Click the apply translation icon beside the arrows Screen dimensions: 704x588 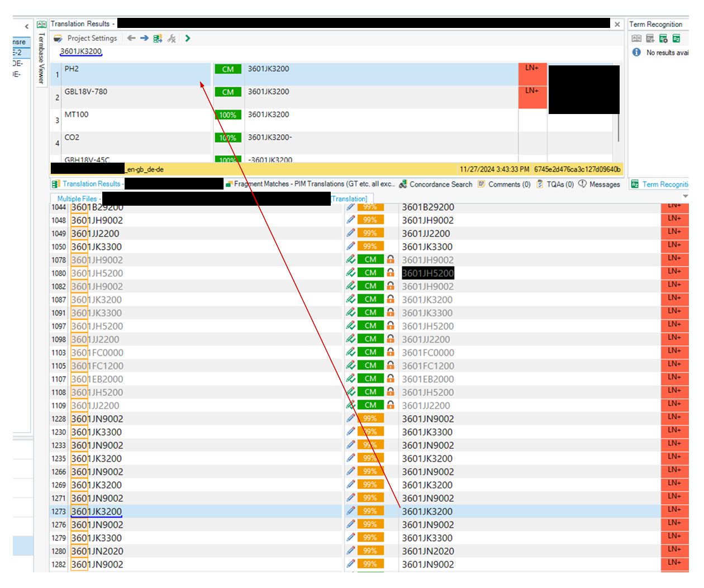tap(158, 39)
